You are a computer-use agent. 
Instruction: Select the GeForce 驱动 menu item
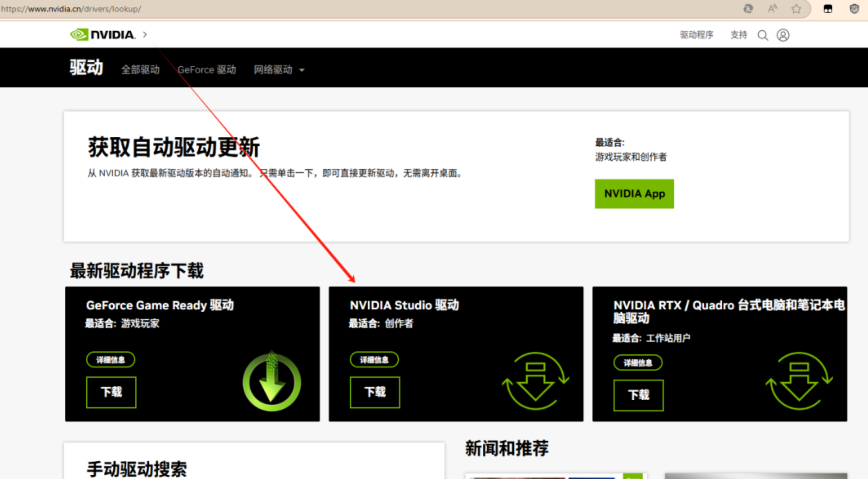click(207, 70)
